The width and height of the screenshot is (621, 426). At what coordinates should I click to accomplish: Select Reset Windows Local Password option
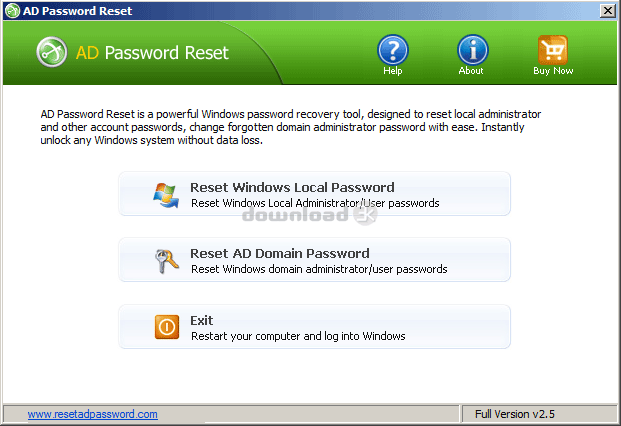click(x=314, y=194)
